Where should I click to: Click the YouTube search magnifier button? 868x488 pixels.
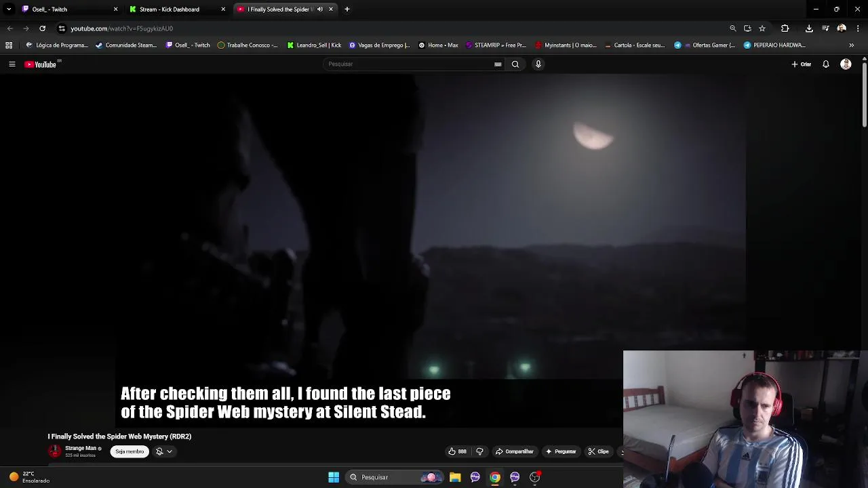coord(515,64)
